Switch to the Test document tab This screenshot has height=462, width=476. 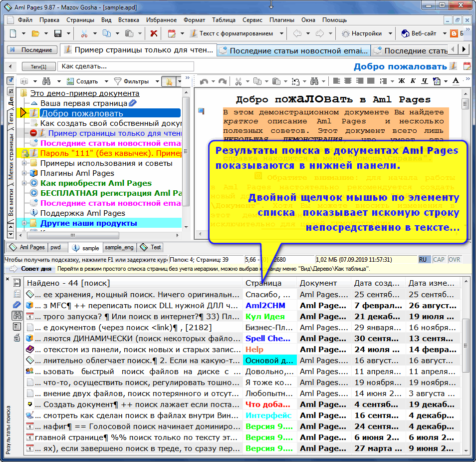(151, 247)
